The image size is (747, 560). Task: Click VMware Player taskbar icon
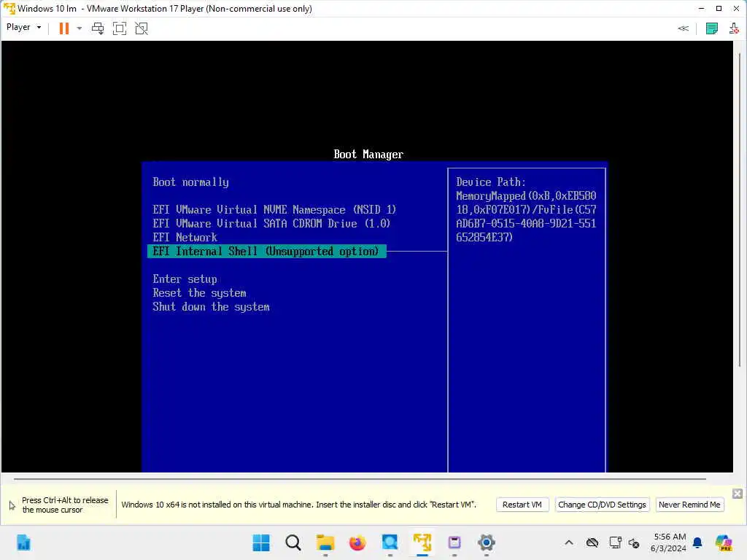click(422, 542)
